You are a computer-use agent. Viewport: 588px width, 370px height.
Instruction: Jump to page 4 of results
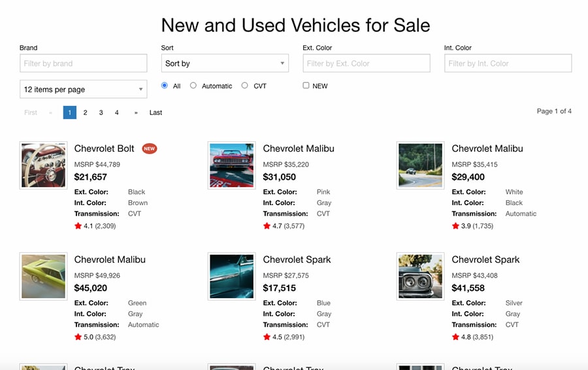click(117, 112)
